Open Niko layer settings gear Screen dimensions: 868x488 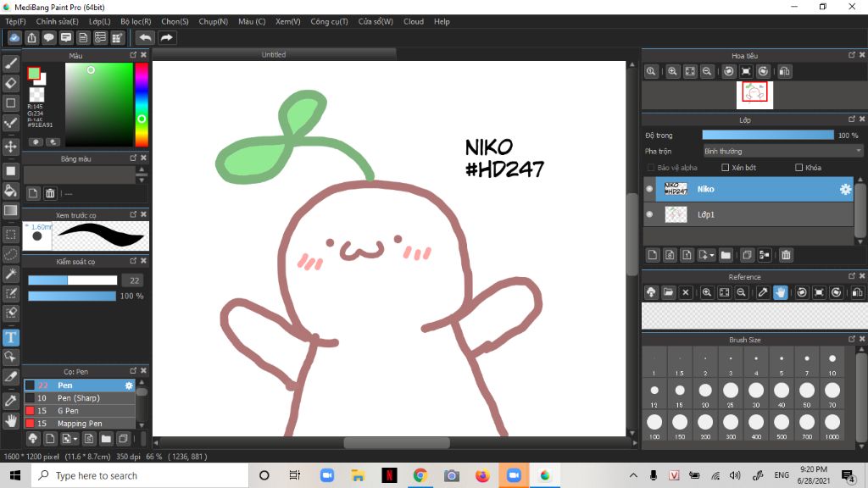point(845,189)
